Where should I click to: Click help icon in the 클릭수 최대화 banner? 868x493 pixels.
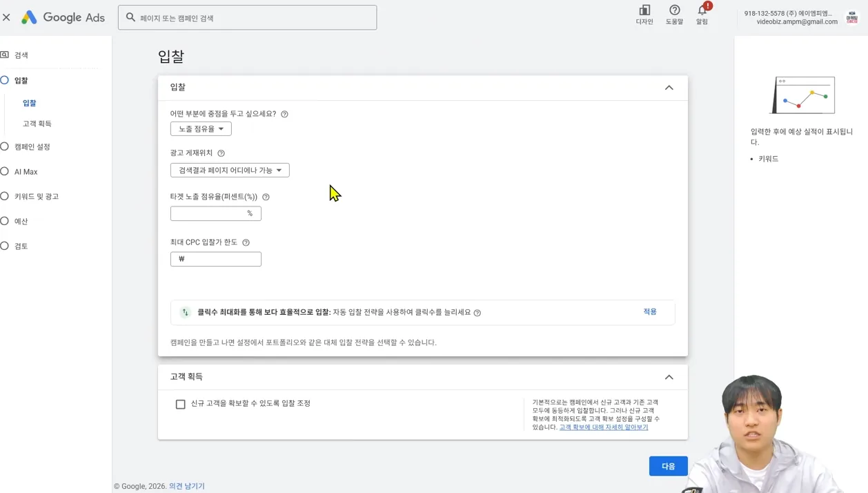click(x=477, y=313)
